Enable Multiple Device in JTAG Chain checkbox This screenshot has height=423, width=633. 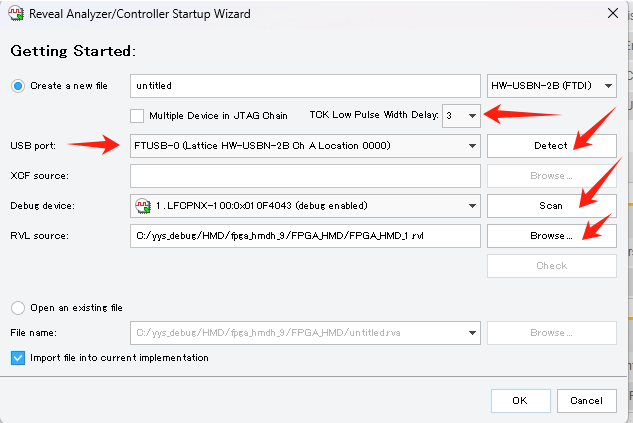coord(137,116)
